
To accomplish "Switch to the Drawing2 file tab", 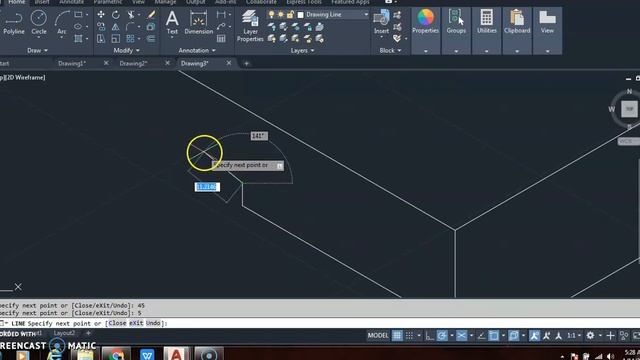I will (133, 63).
